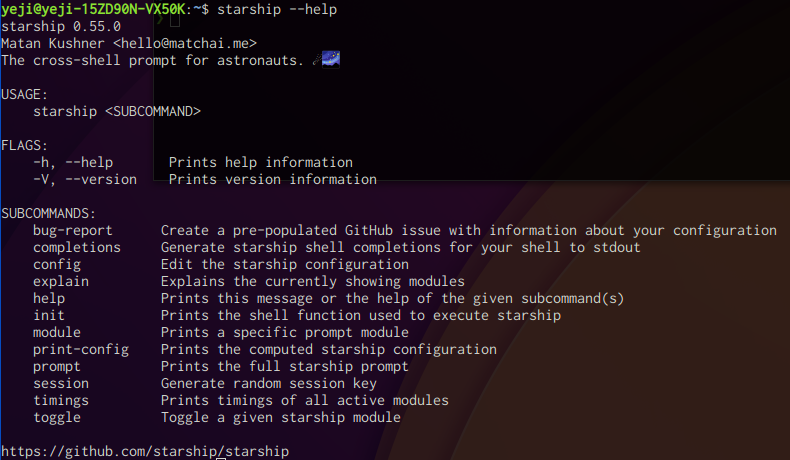Open the github.com/starship/starship URL
Image resolution: width=790 pixels, height=460 pixels.
(x=145, y=451)
